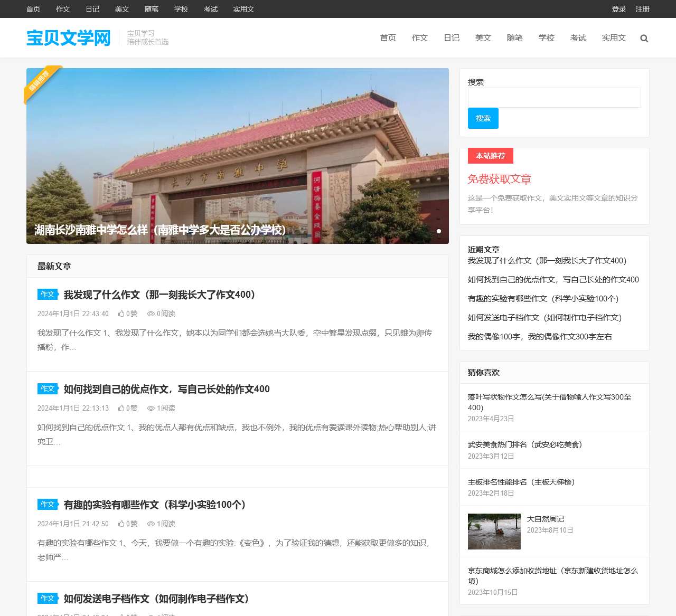Click the 登录 link

click(618, 9)
